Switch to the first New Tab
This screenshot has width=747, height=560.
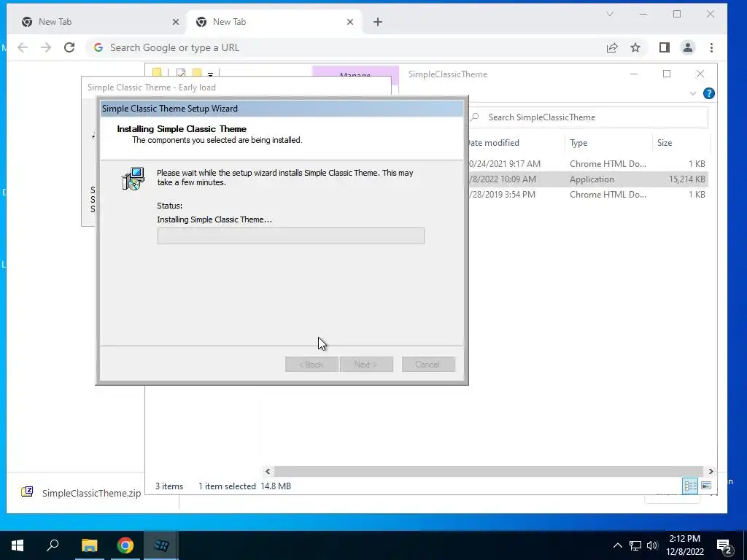[x=98, y=22]
